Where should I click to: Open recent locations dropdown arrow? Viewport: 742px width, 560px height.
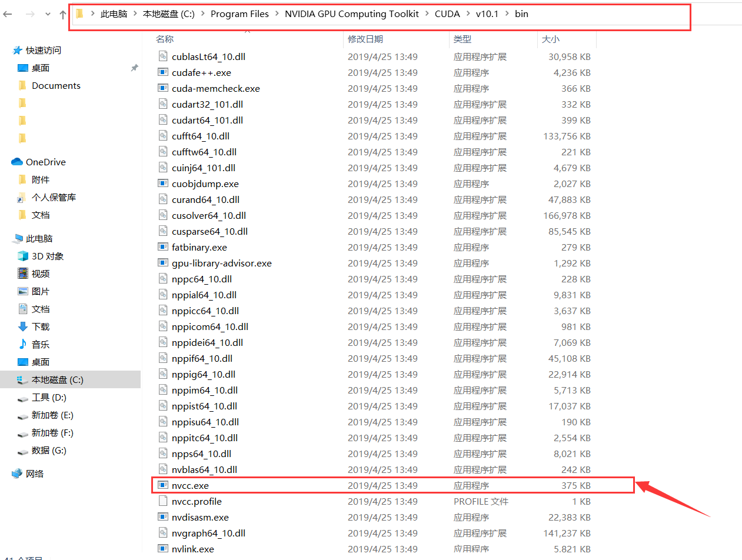[x=48, y=15]
